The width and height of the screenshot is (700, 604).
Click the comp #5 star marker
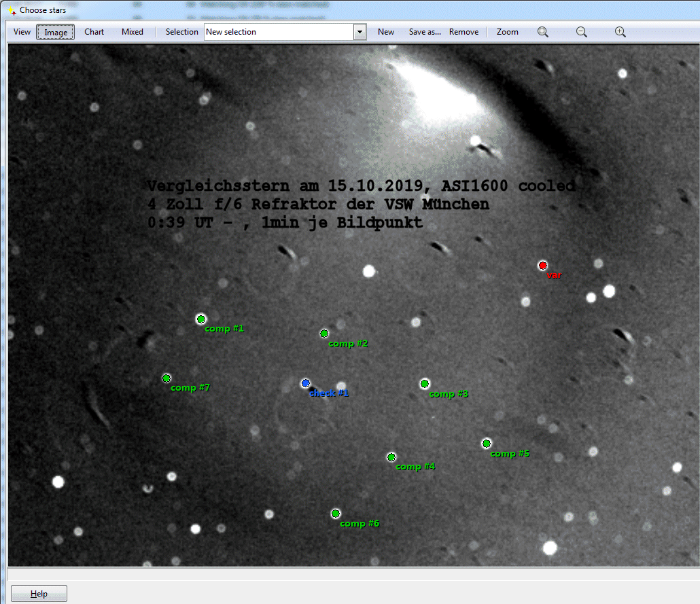[x=487, y=444]
